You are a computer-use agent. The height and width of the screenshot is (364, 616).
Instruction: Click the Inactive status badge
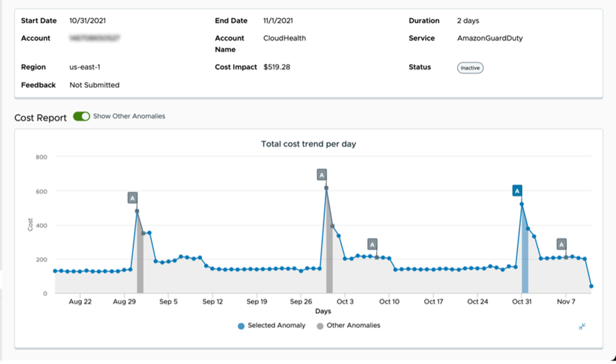[470, 67]
